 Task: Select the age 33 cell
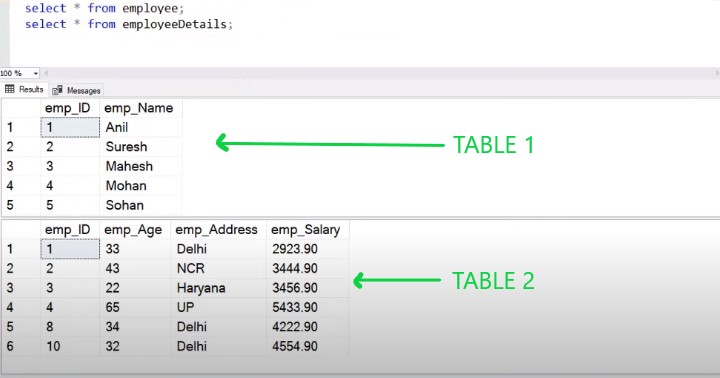[x=135, y=249]
